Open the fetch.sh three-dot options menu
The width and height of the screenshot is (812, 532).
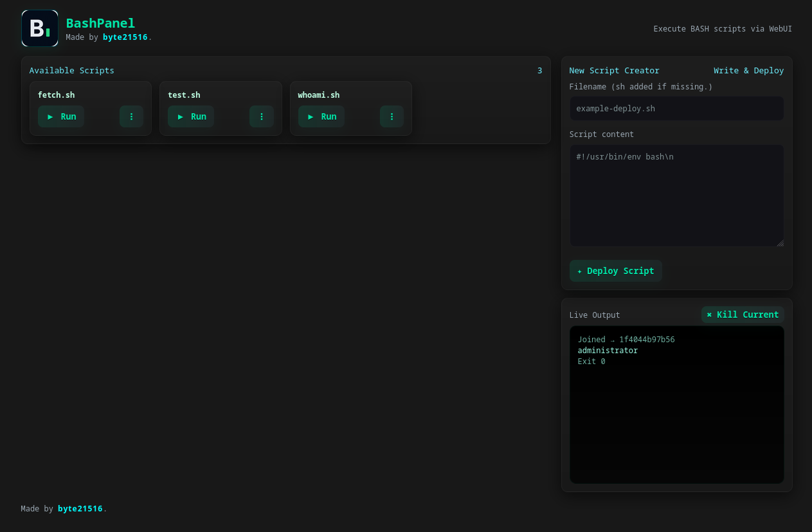(131, 116)
